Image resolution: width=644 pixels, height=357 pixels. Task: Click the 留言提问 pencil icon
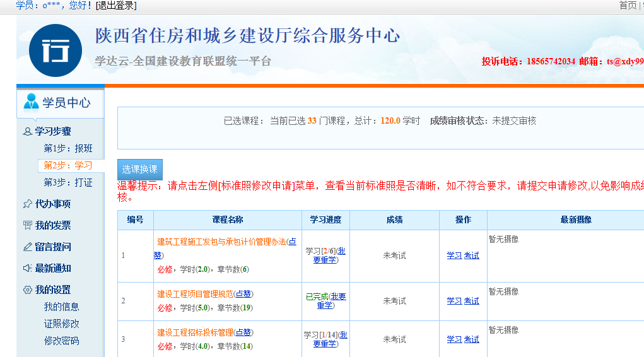click(27, 247)
